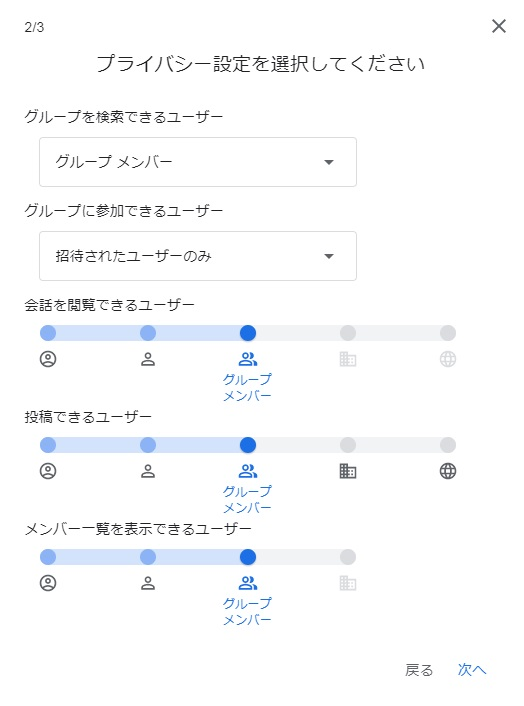Set 投稿できるユーザー slider to the fourth stop
Screen dimensions: 524x706
click(x=348, y=445)
